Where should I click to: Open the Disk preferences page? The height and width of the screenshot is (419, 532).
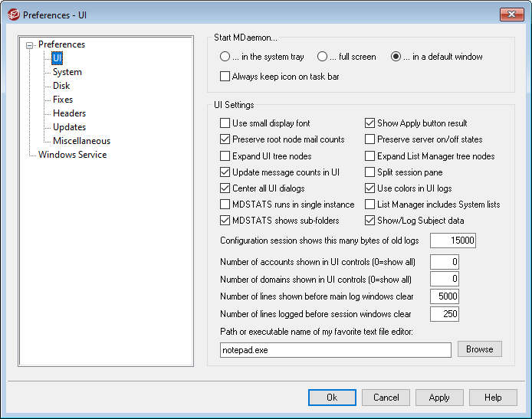click(x=61, y=86)
